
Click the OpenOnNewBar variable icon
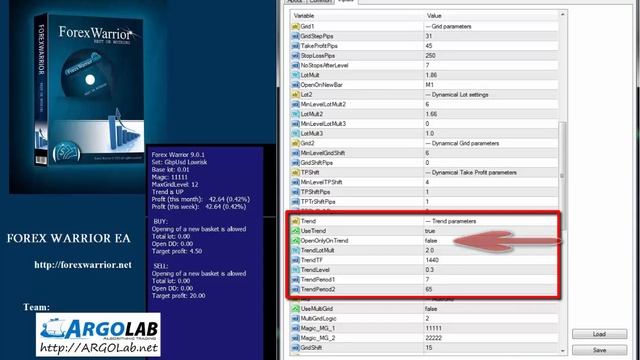click(x=295, y=85)
